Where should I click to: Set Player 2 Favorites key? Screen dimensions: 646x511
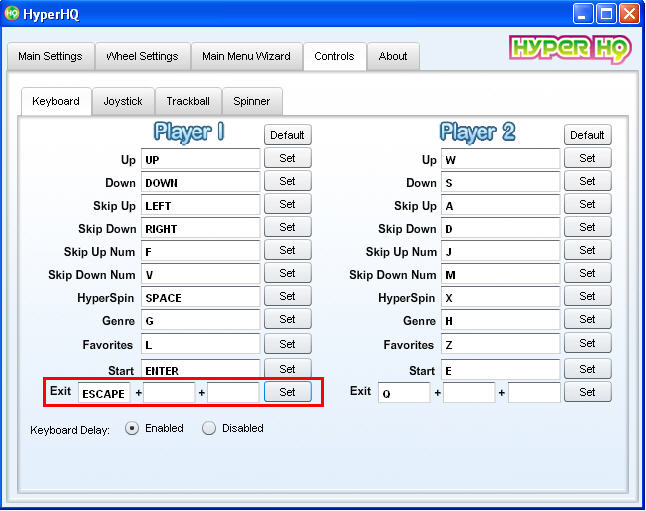click(x=587, y=343)
